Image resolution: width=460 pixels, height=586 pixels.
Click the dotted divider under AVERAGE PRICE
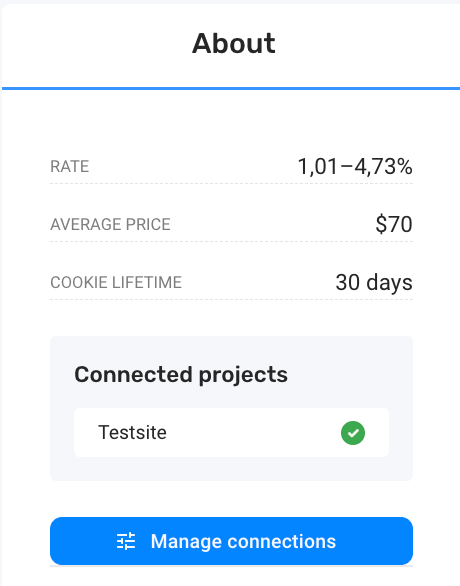[231, 241]
